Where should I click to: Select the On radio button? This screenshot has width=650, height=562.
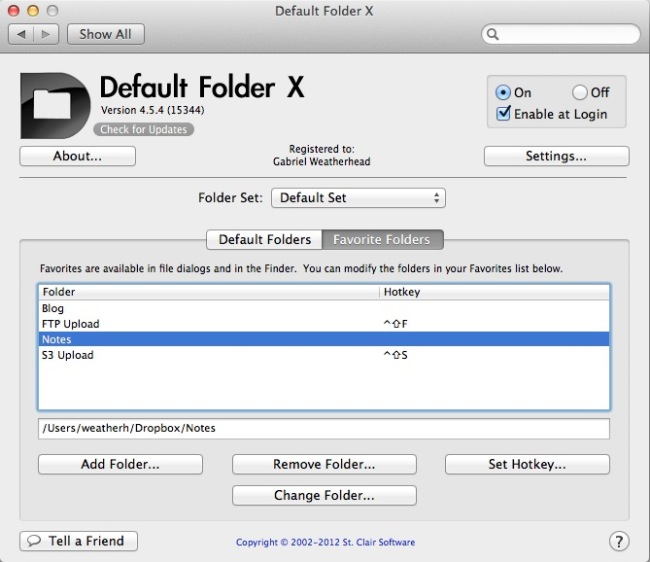[503, 92]
